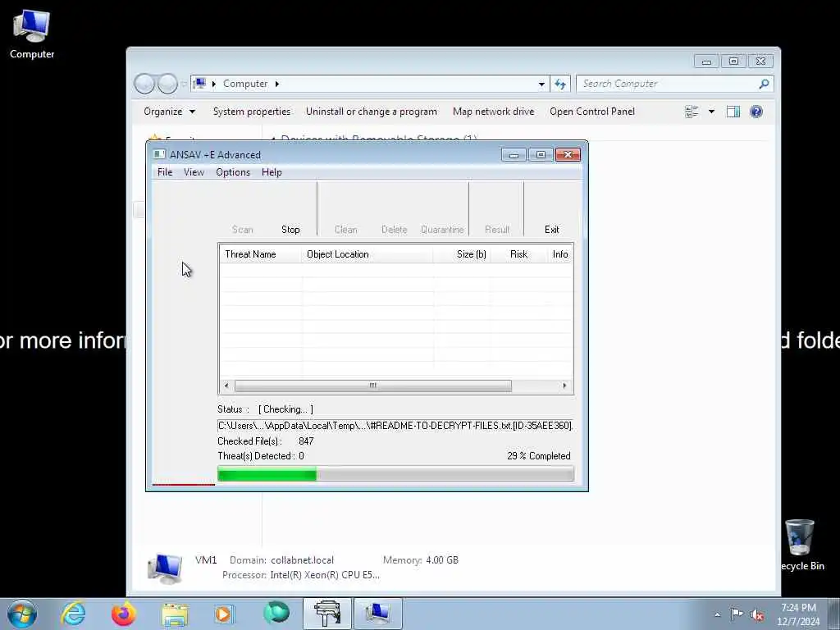The height and width of the screenshot is (630, 840).
Task: Click the Change your view icon
Action: (x=692, y=112)
